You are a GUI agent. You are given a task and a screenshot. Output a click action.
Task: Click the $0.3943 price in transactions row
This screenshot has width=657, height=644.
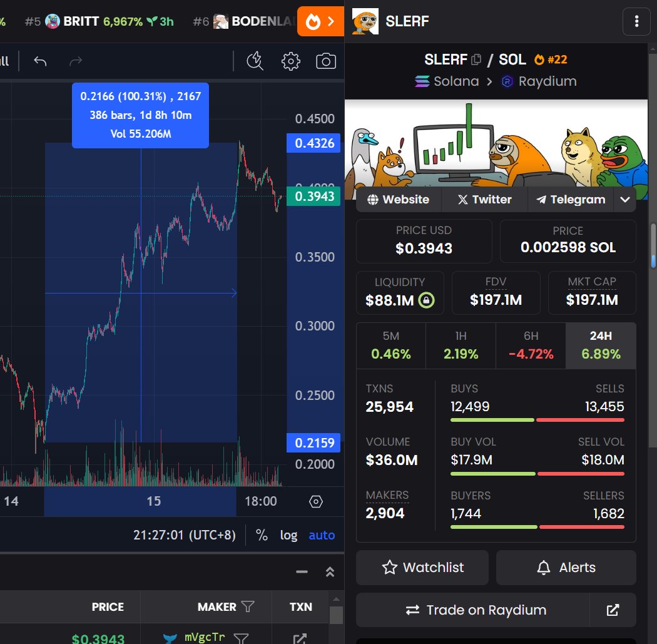[98, 638]
